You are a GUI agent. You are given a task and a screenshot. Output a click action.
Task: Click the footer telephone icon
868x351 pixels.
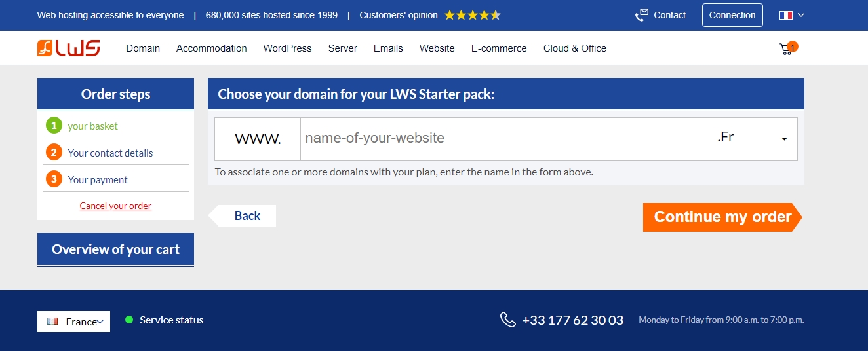coord(508,320)
